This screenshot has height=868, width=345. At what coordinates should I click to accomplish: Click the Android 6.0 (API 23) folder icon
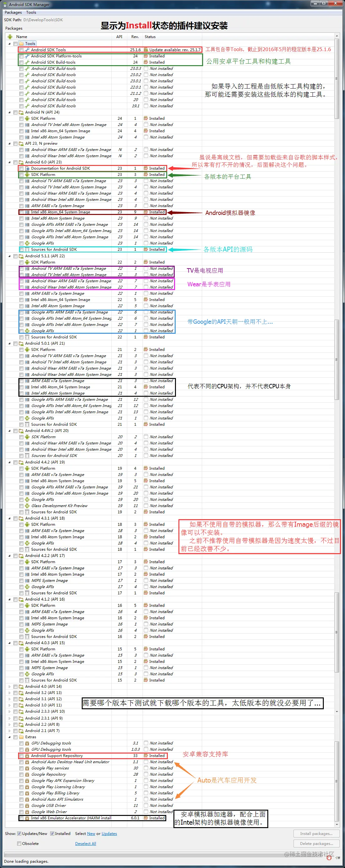21,162
